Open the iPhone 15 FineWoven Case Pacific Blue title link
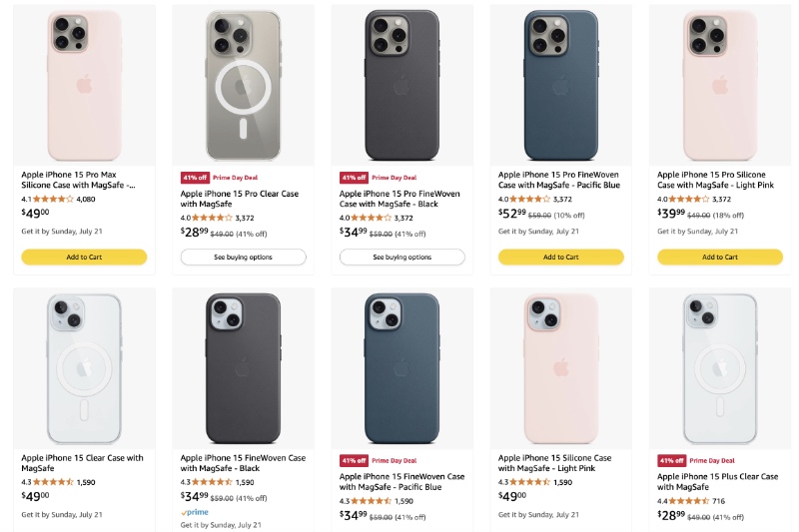 pos(401,482)
